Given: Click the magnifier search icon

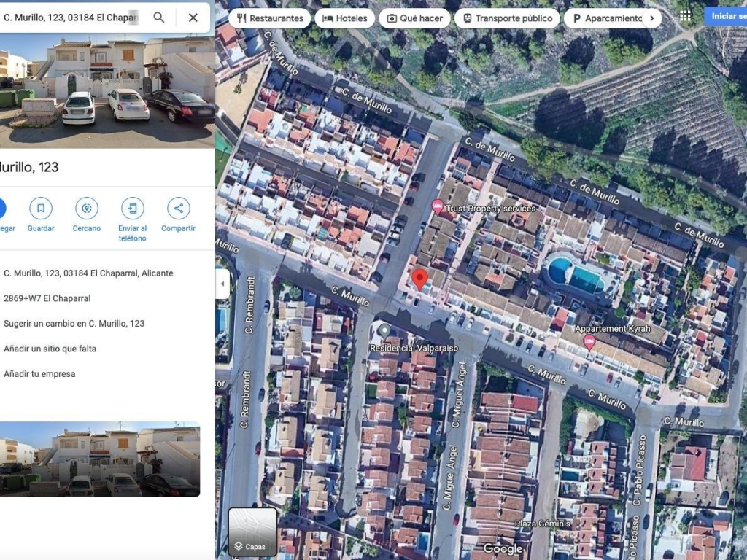Looking at the screenshot, I should point(158,17).
